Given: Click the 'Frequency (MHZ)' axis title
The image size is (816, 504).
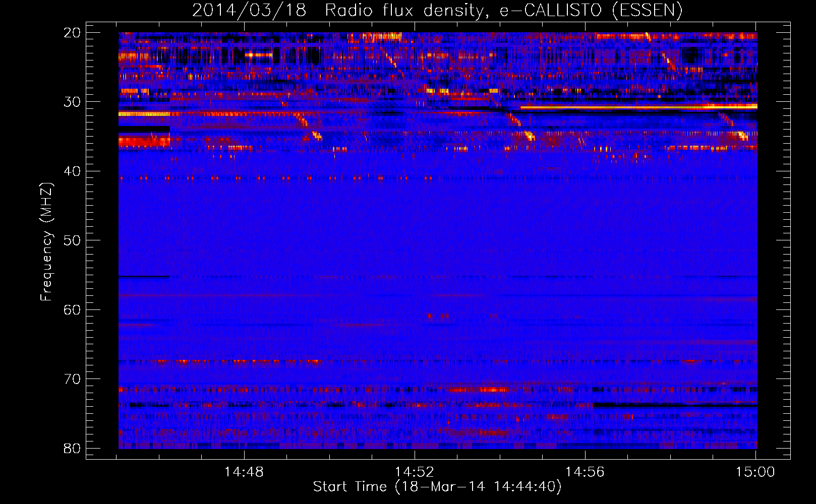Looking at the screenshot, I should coord(46,241).
